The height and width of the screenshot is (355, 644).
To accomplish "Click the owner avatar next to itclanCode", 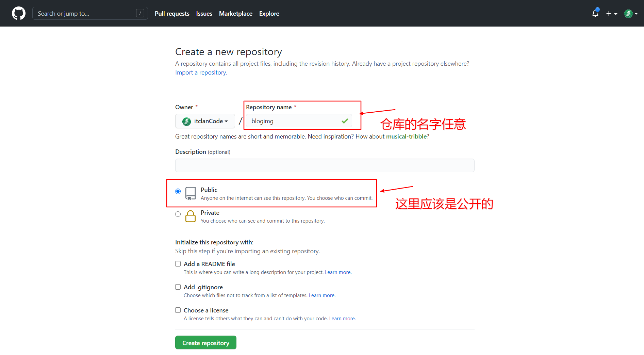I will click(186, 121).
